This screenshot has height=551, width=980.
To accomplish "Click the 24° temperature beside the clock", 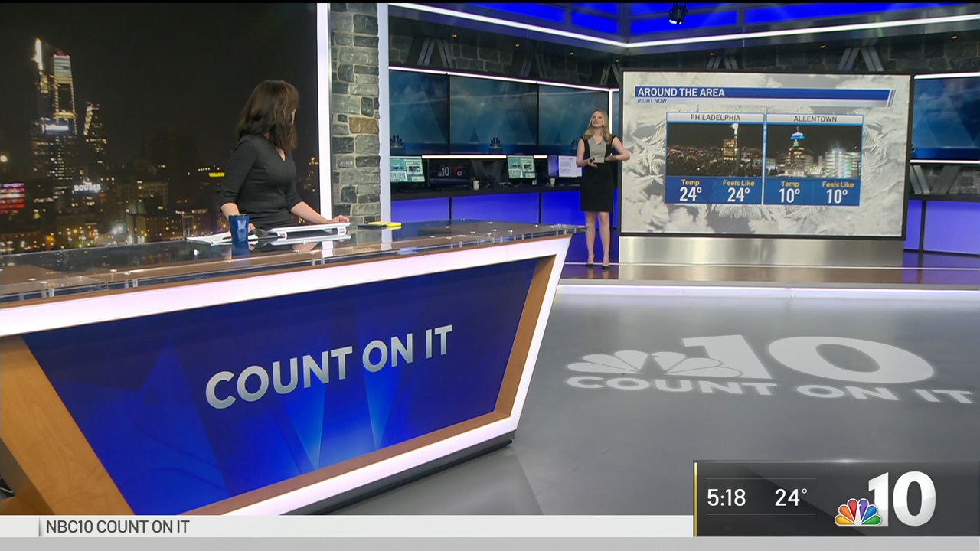I will click(791, 498).
